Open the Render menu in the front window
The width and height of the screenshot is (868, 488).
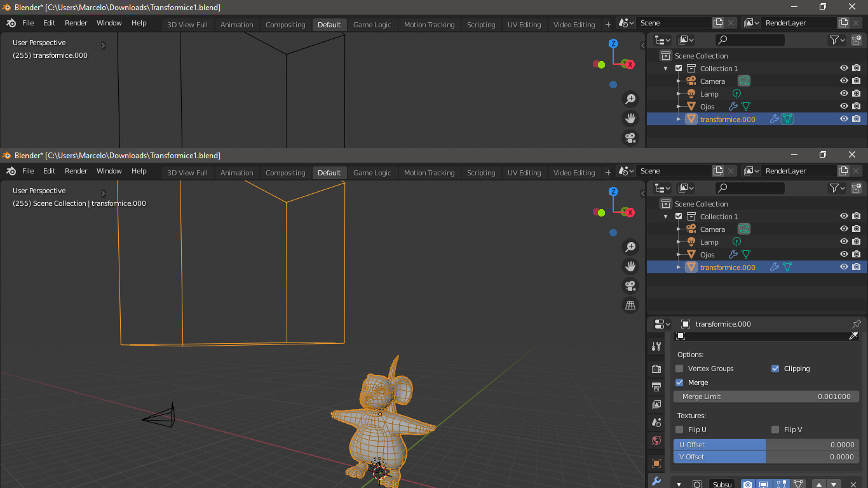[x=76, y=171]
